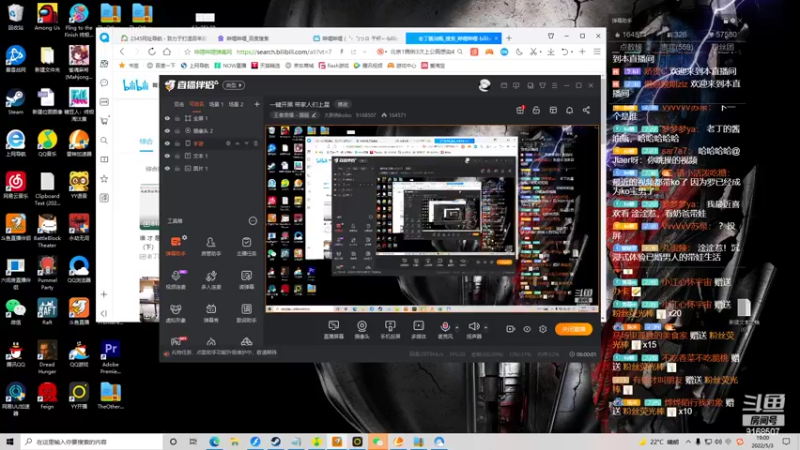Screen dimensions: 800x450
Task: Switch to 场景 2 scene tab
Action: coord(236,104)
